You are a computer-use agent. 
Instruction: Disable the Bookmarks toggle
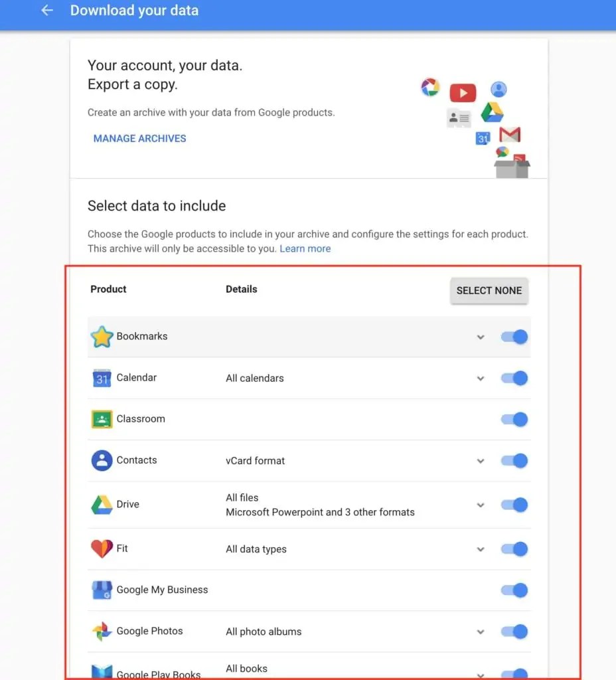(x=514, y=337)
